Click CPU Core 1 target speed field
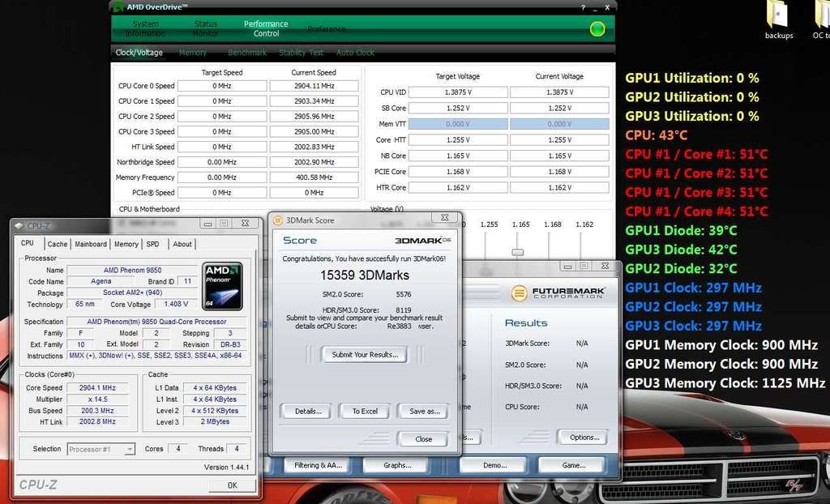This screenshot has width=830, height=504. (x=222, y=101)
